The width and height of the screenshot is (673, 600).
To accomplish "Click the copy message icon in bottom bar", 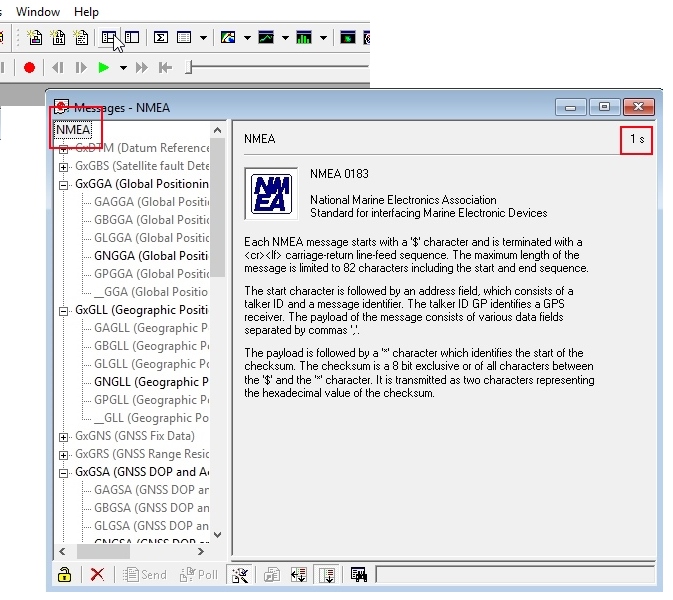I will pos(272,575).
